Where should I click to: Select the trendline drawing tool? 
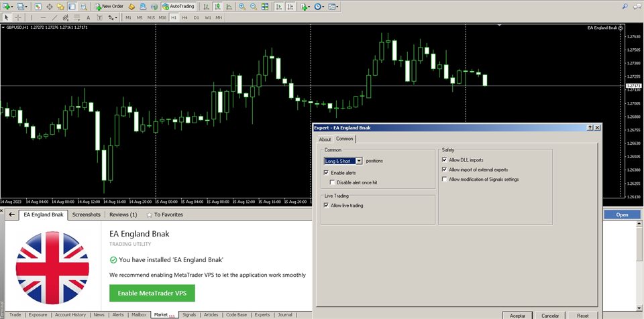tap(54, 17)
